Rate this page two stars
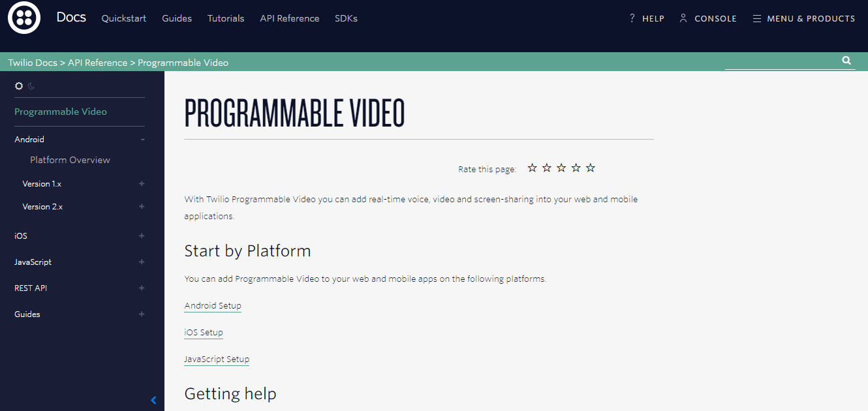The width and height of the screenshot is (868, 411). [547, 168]
